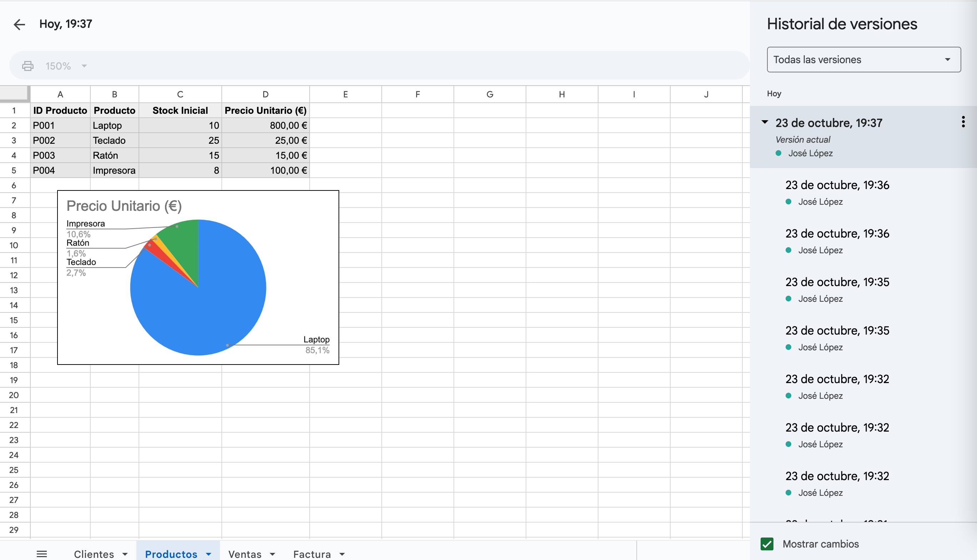Open the Ventas tab arrow menu
Screen dimensions: 977x560
coord(272,554)
